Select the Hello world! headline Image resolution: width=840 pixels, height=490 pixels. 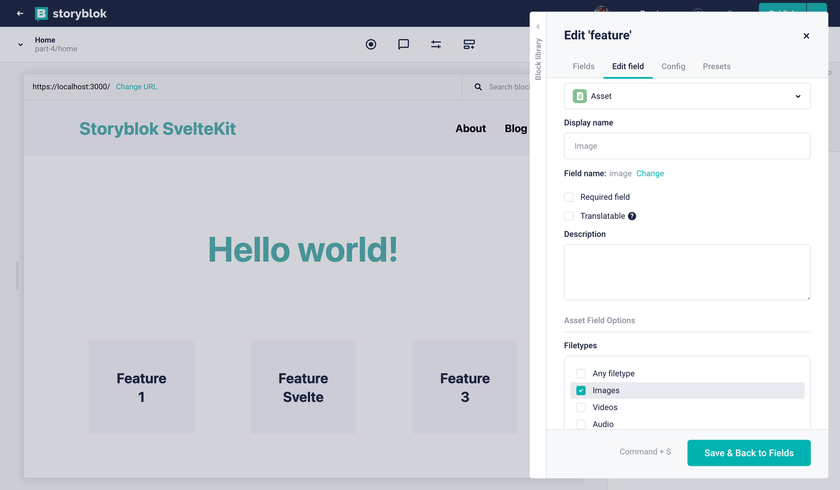tap(303, 250)
